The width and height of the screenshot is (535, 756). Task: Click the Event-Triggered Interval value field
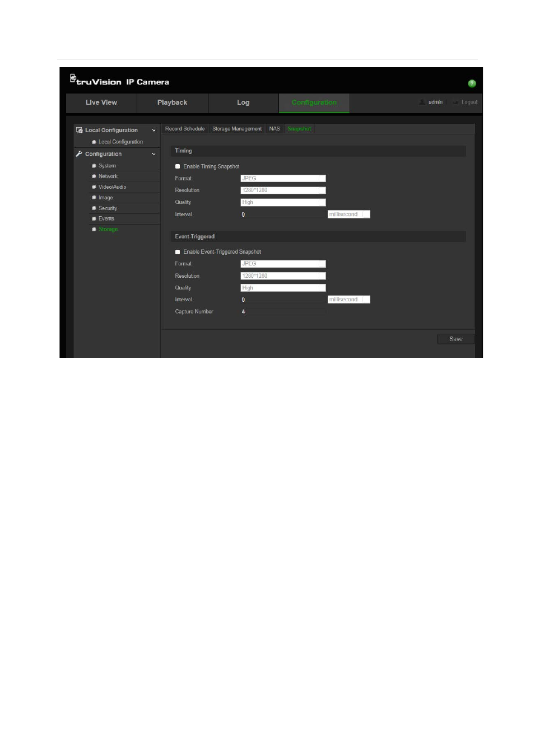(283, 300)
